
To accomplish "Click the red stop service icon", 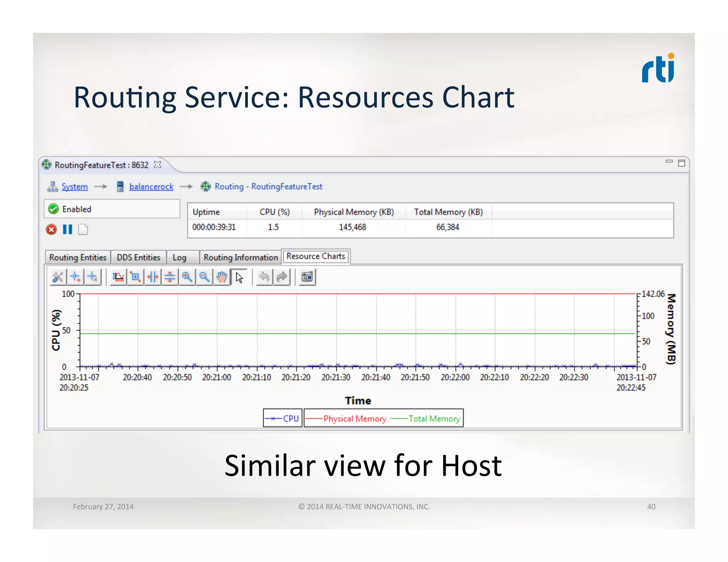I will 52,229.
